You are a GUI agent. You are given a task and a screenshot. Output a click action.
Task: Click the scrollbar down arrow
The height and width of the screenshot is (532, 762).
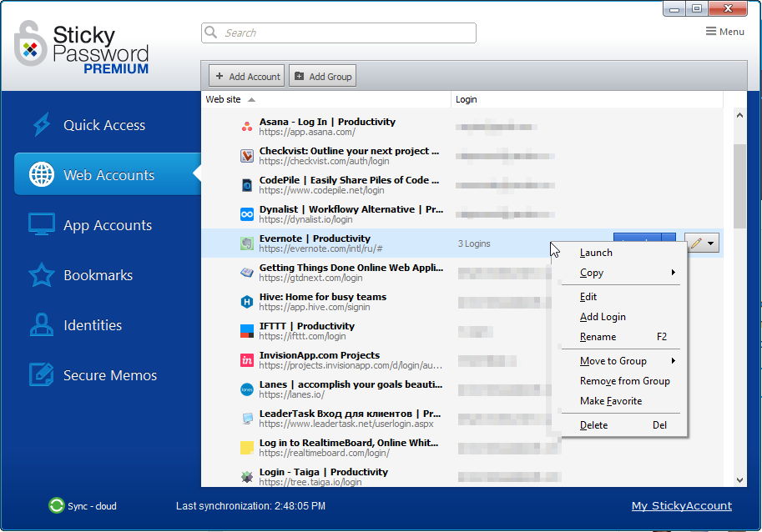739,480
